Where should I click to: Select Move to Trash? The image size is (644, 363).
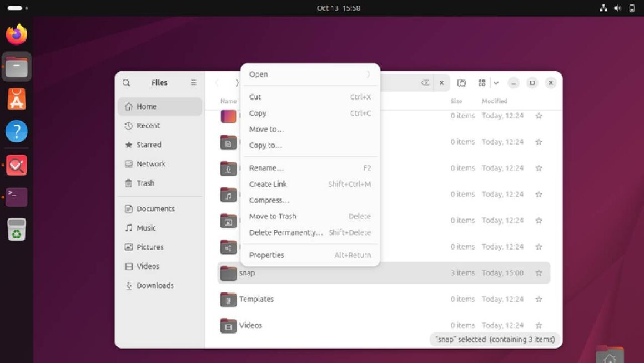tap(310, 216)
